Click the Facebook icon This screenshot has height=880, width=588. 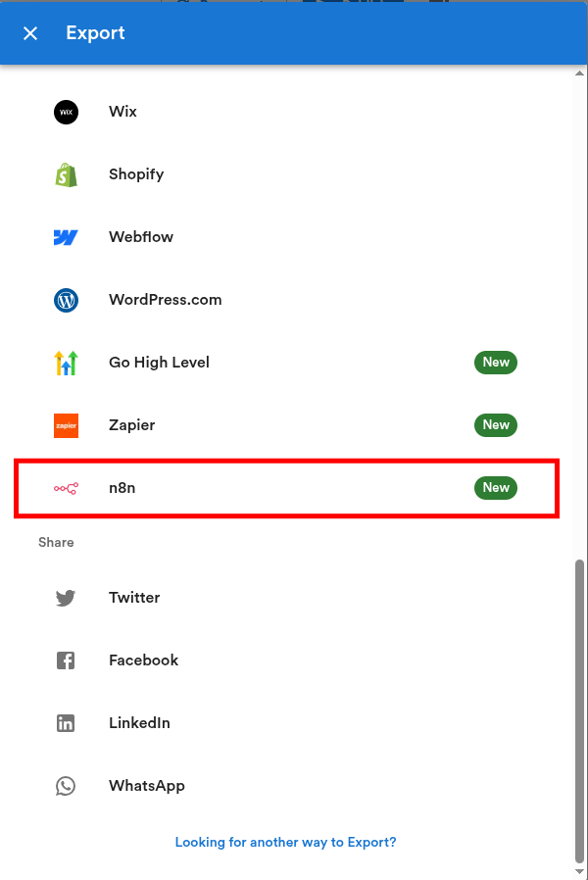click(x=66, y=660)
